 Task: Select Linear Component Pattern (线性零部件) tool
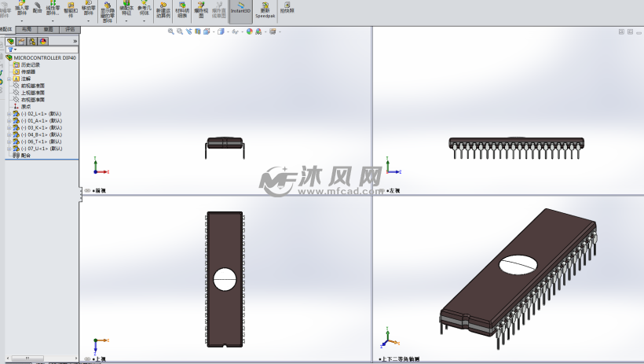coord(53,8)
